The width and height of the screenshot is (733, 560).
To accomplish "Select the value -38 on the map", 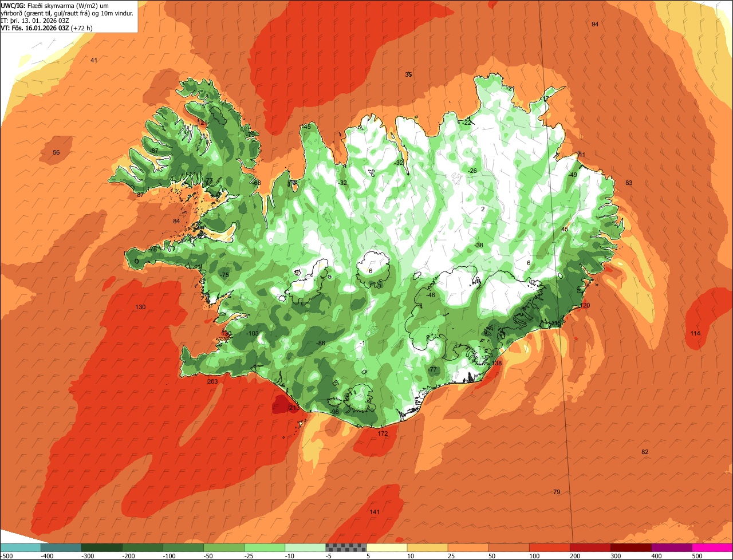I will 479,245.
